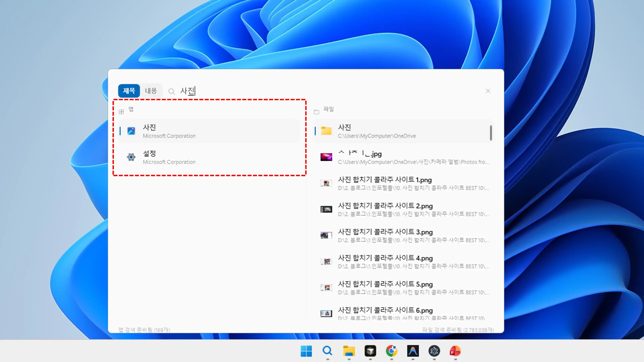Screen dimensions: 644x362
Task: Open the 설정 app result
Action: click(x=209, y=157)
